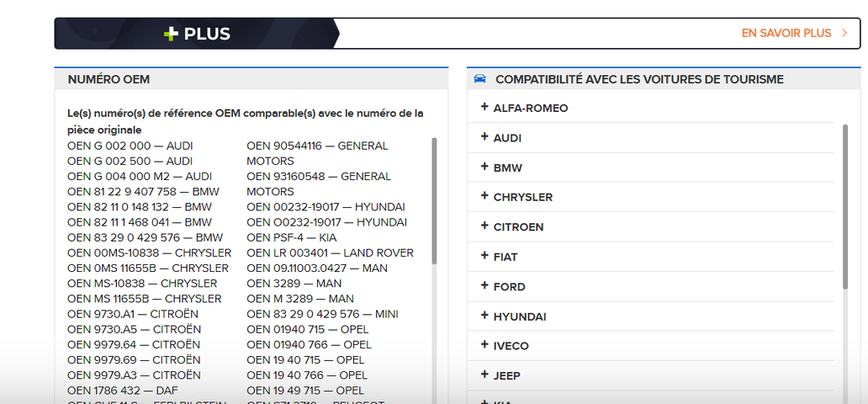The width and height of the screenshot is (868, 404).
Task: Select text OEN G 002 500 — AUDI
Action: coord(130,162)
